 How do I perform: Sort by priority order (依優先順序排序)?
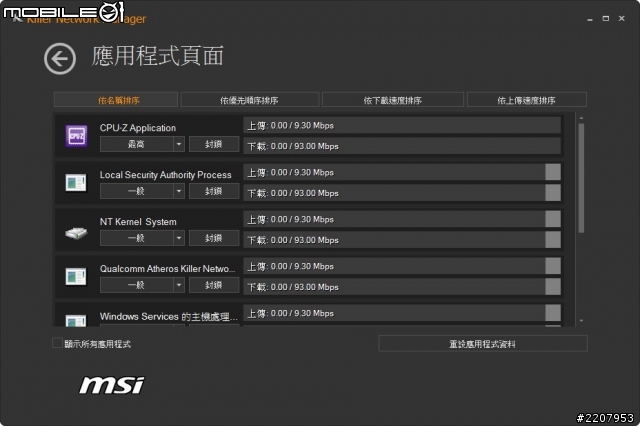[249, 100]
